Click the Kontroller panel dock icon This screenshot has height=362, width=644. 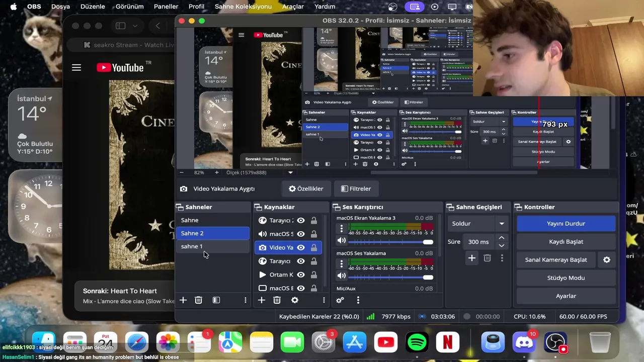518,207
